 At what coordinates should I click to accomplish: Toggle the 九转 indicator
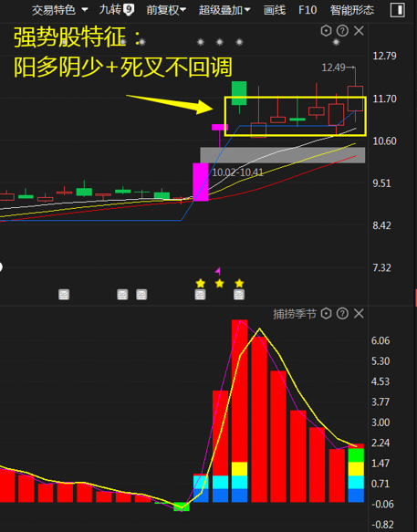[x=117, y=10]
